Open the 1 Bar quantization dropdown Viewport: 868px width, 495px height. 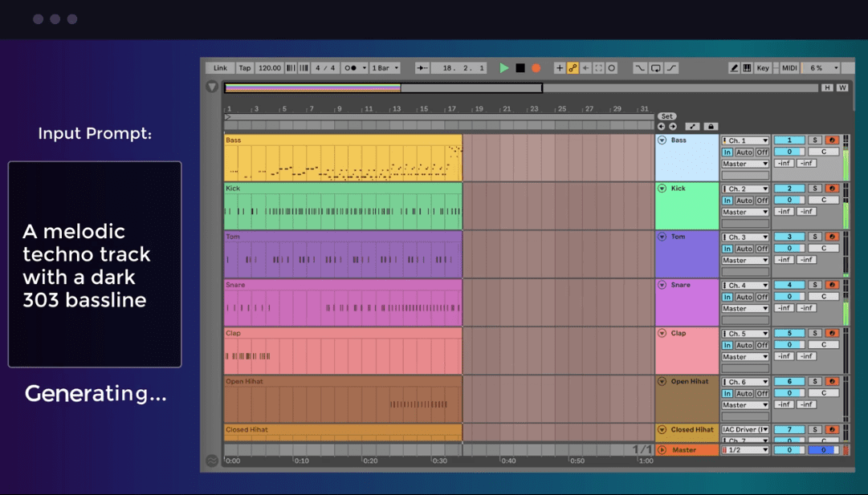[x=385, y=68]
